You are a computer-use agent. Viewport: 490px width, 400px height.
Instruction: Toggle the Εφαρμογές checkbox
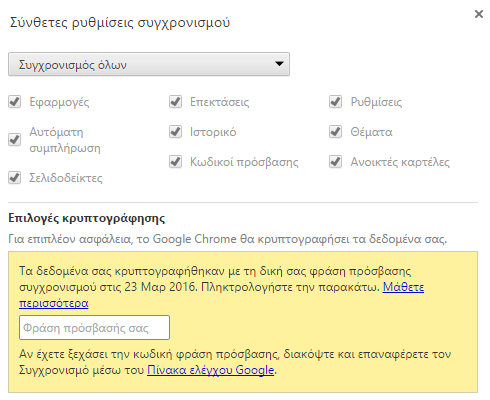(x=14, y=102)
